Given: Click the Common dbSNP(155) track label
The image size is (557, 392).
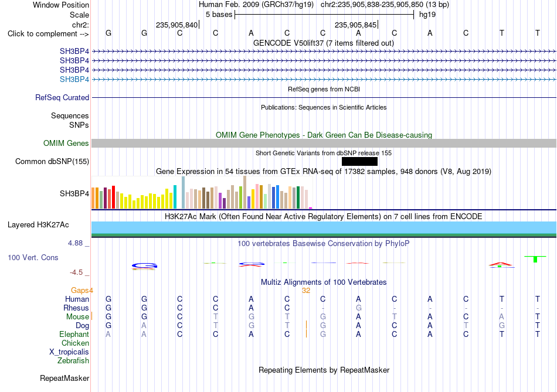Looking at the screenshot, I should 52,161.
